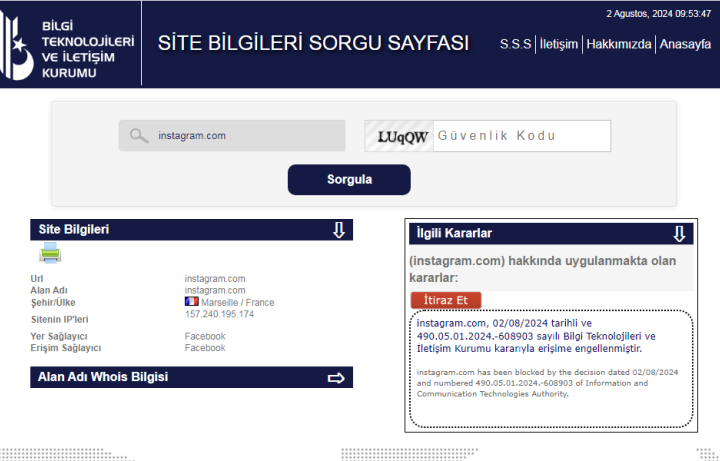Click the magnifier icon in search field
Screen dimensions: 720x461
(139, 136)
